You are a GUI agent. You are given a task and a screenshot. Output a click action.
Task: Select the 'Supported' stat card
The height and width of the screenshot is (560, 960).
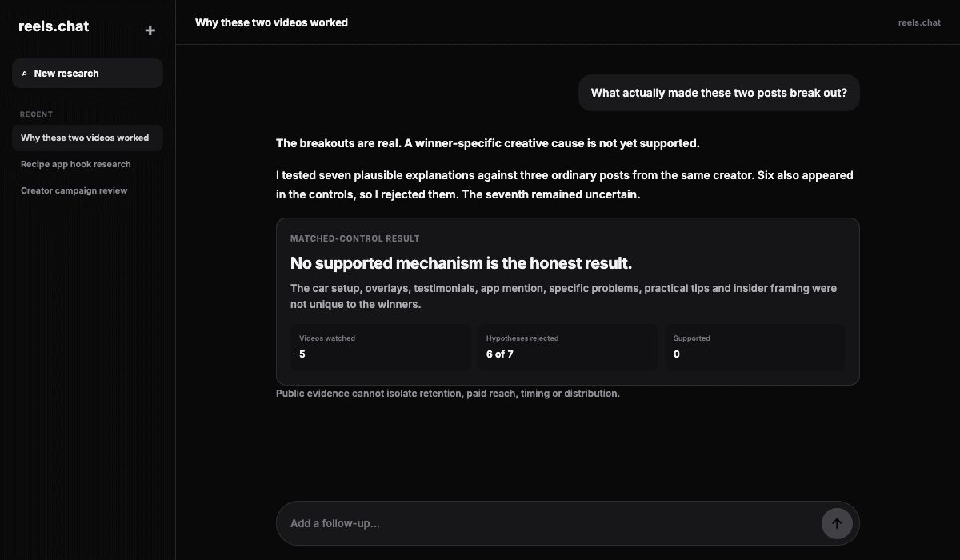click(x=754, y=347)
